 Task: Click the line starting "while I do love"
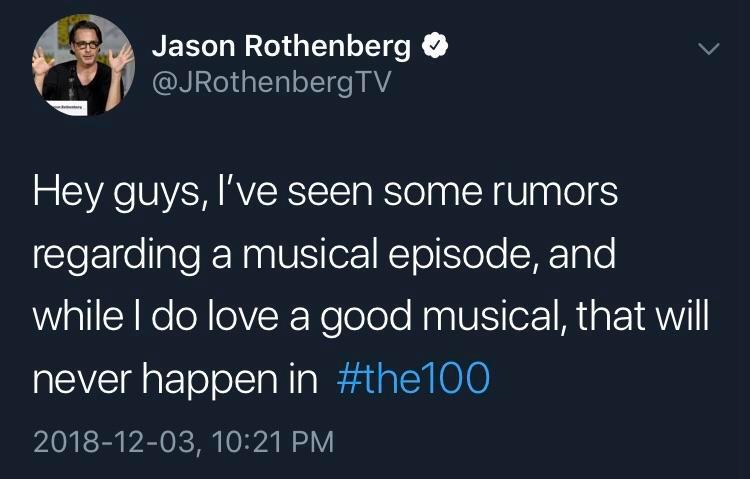pos(370,316)
